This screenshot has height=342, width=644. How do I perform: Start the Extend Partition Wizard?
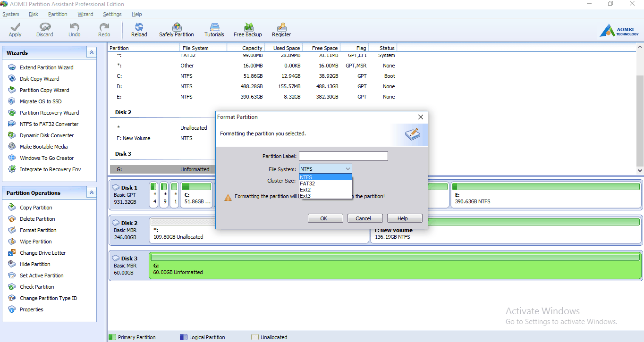pos(41,67)
